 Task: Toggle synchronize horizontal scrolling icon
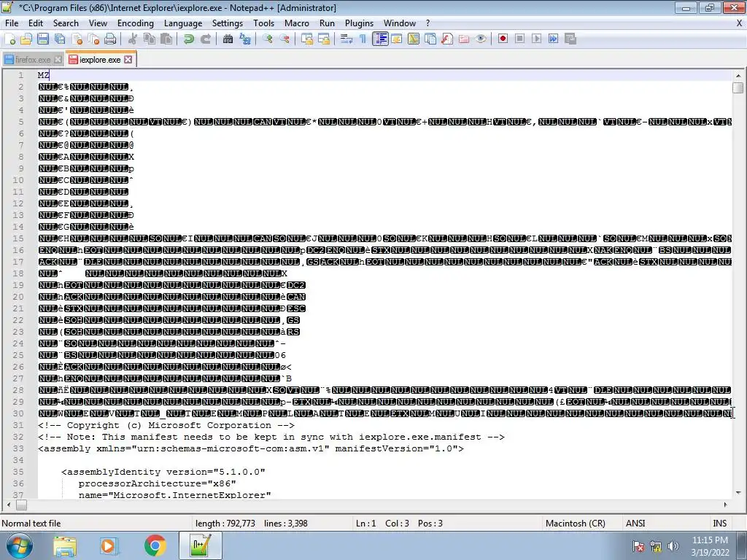click(324, 39)
